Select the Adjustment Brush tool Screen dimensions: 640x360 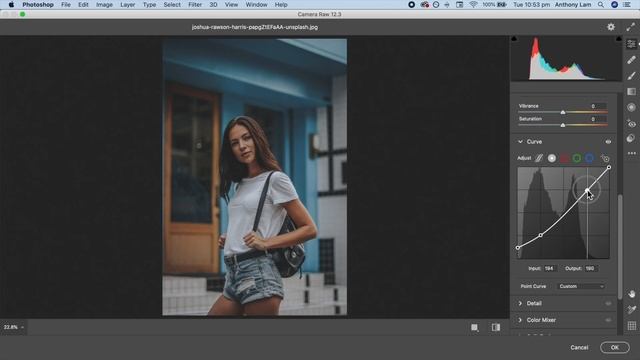[631, 76]
